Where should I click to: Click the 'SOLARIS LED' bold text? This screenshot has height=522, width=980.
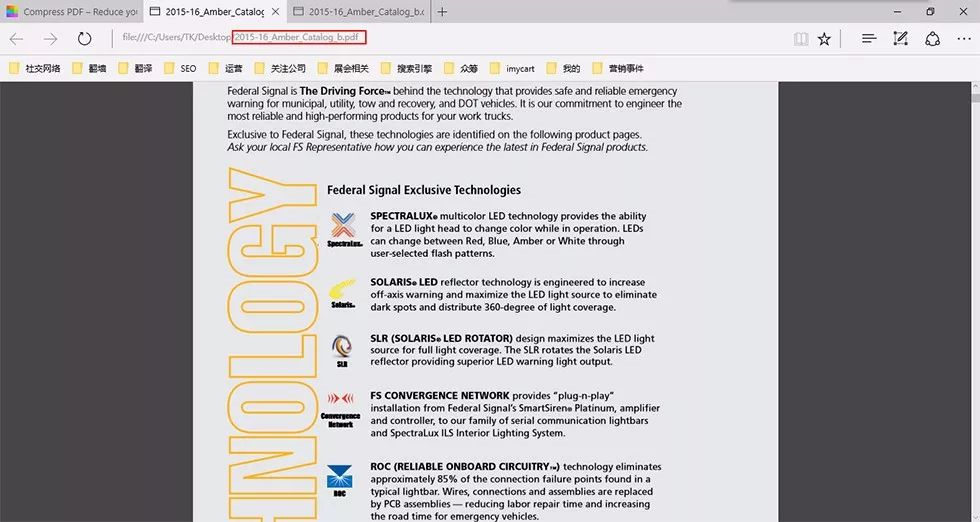404,282
